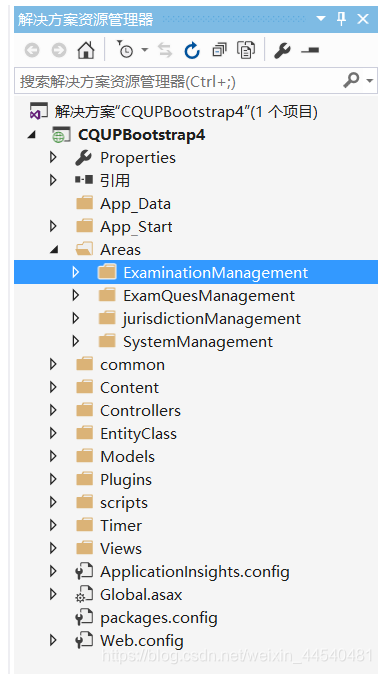Select the ExaminationManagement folder row
The height and width of the screenshot is (674, 381).
(196, 273)
